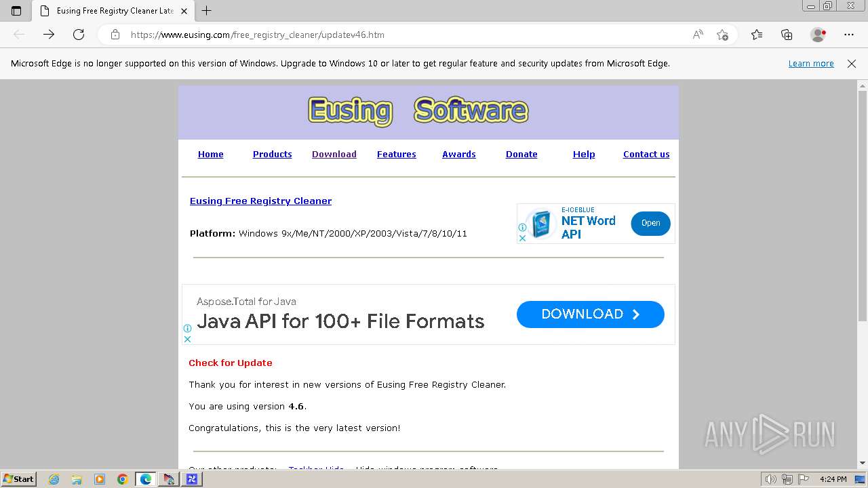Open the Favorites list icon
This screenshot has height=488, width=868.
pos(757,35)
